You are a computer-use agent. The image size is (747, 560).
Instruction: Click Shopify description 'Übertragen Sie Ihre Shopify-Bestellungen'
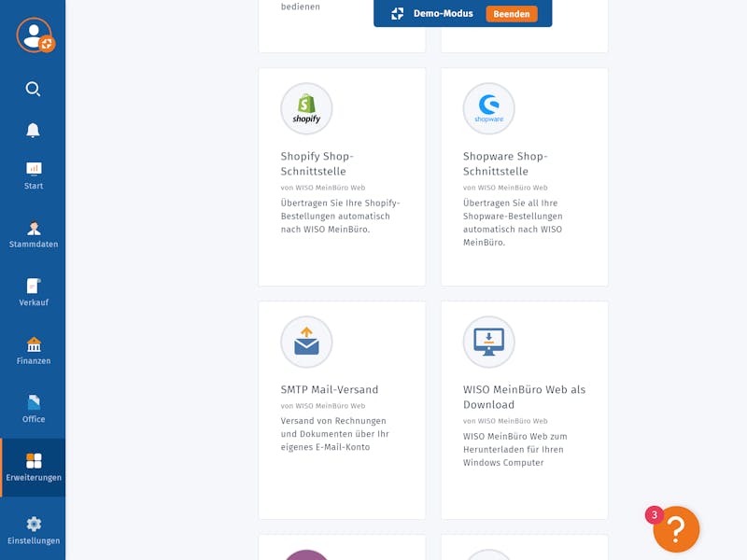[x=340, y=217]
